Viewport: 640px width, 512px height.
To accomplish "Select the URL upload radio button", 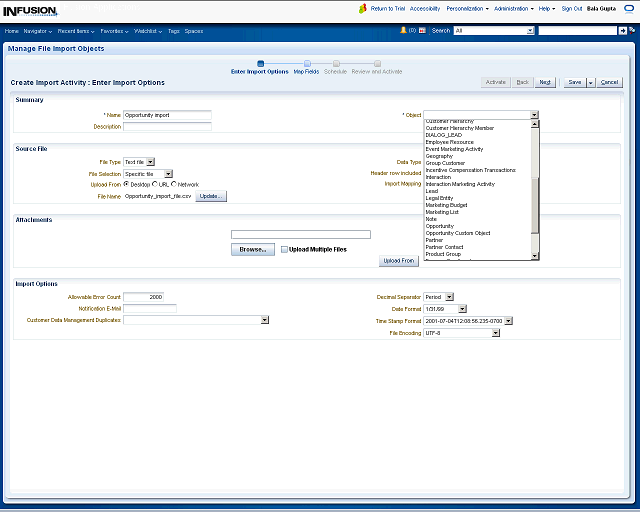I will point(153,184).
